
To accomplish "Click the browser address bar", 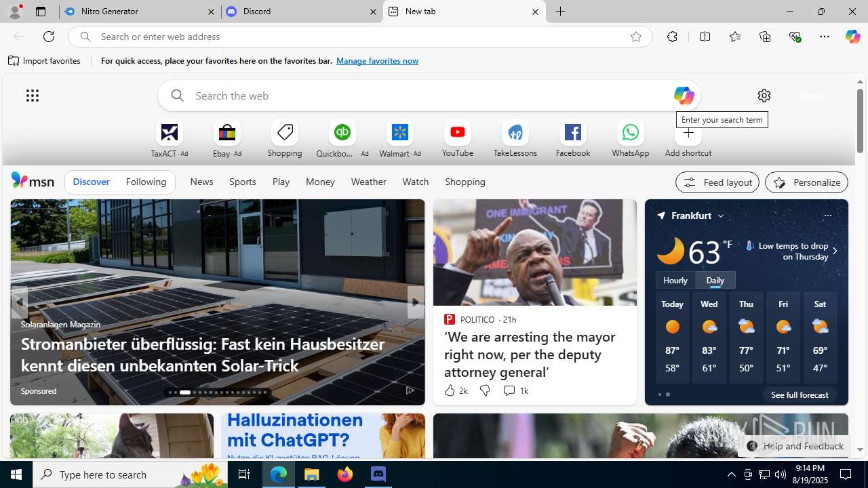I will pyautogui.click(x=359, y=37).
